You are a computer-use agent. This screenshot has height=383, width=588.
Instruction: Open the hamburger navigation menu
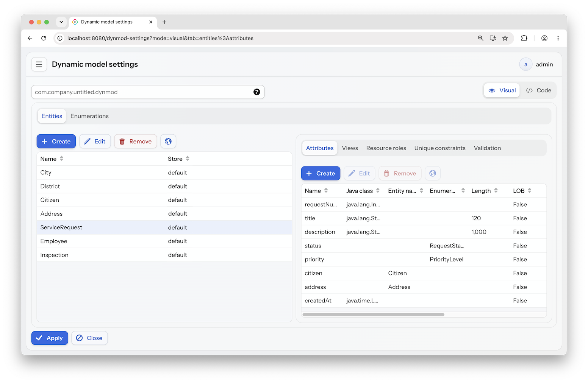pyautogui.click(x=39, y=64)
